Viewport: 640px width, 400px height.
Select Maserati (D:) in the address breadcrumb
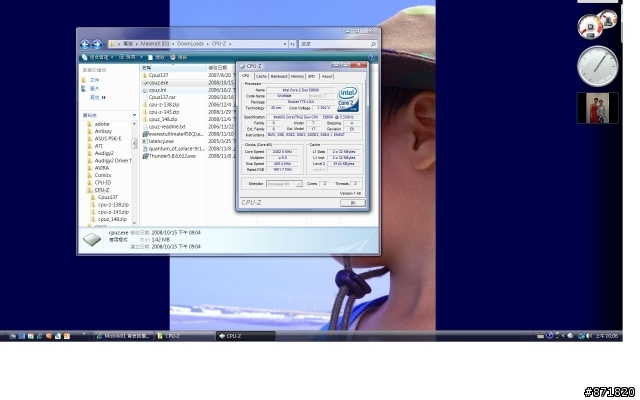click(x=155, y=44)
